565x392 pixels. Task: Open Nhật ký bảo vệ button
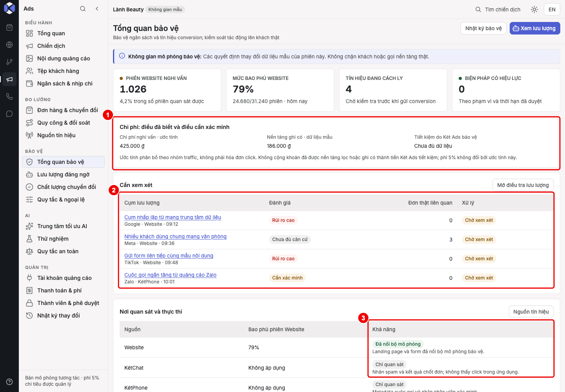(x=483, y=28)
